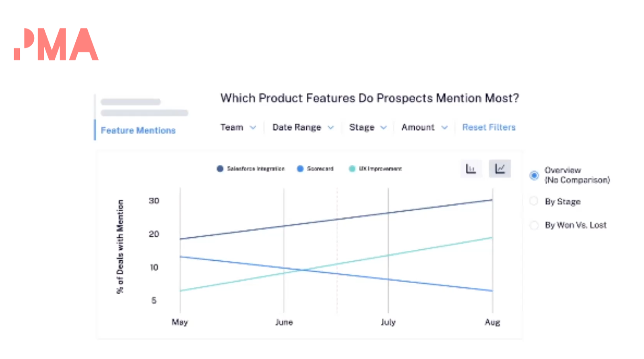Click the Salesforce Integration legend dot

tap(220, 169)
